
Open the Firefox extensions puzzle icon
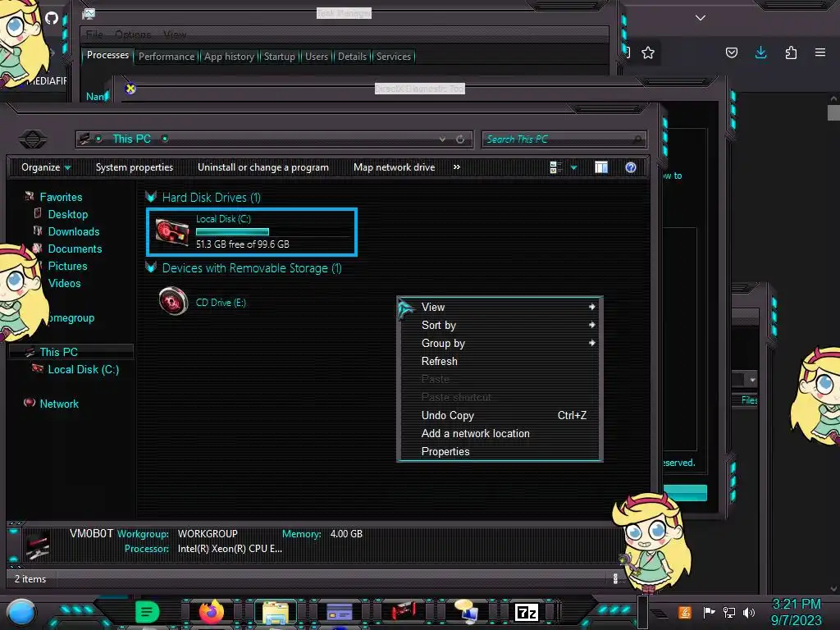(791, 52)
